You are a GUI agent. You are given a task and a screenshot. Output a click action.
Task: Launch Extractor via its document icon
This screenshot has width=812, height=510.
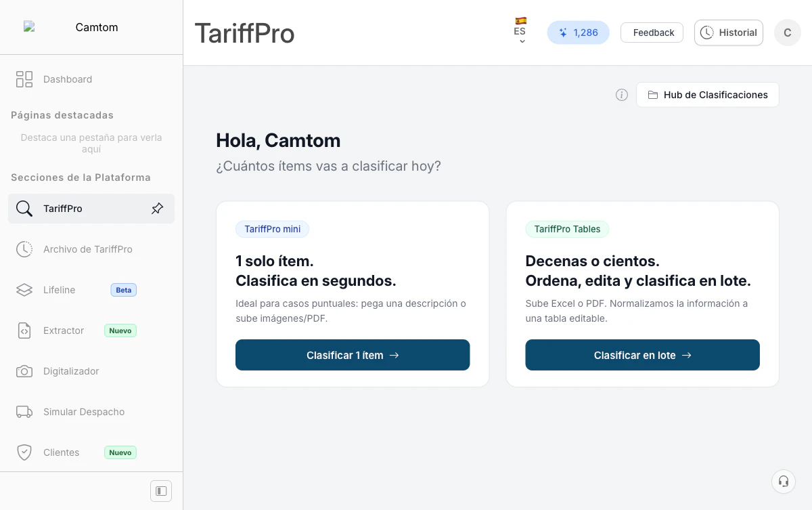pyautogui.click(x=24, y=331)
